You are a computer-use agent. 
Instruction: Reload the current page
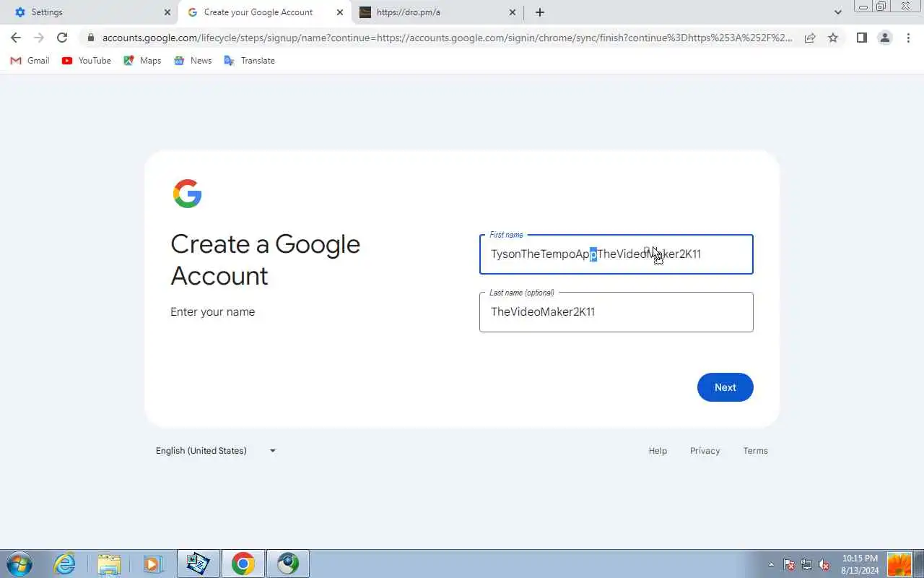tap(62, 38)
